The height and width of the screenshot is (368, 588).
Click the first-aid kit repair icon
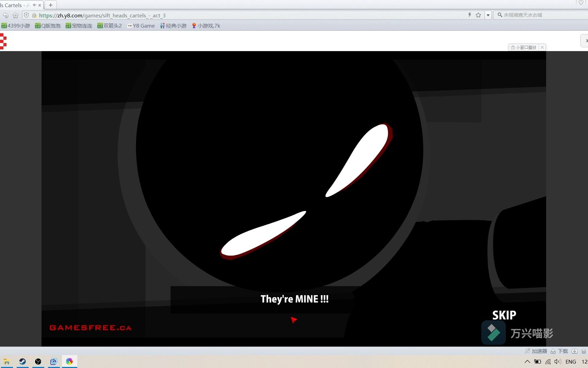pyautogui.click(x=574, y=351)
